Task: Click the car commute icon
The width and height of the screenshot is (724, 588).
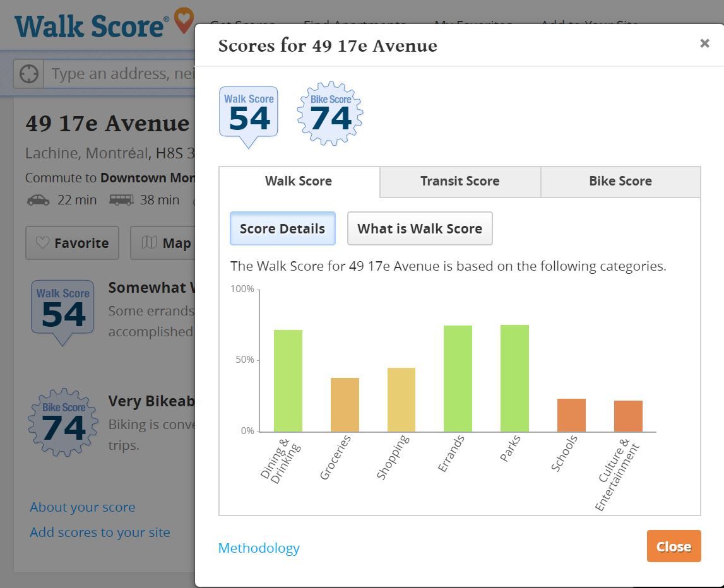Action: (38, 200)
